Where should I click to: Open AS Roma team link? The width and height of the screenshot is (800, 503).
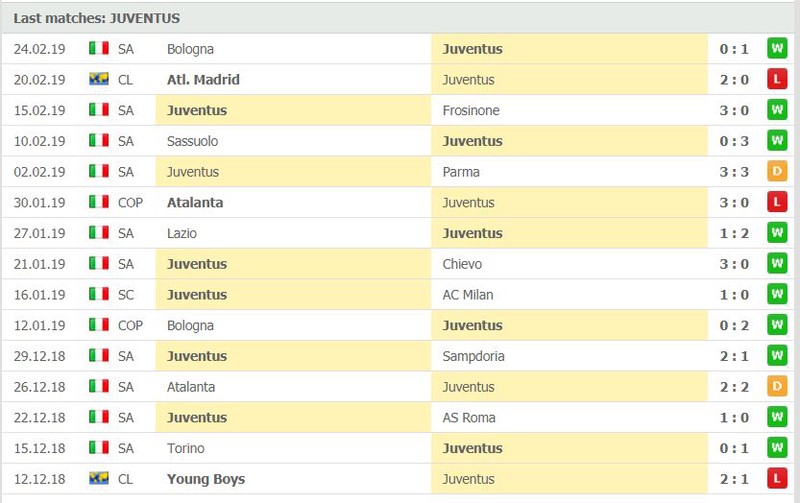[x=469, y=417]
